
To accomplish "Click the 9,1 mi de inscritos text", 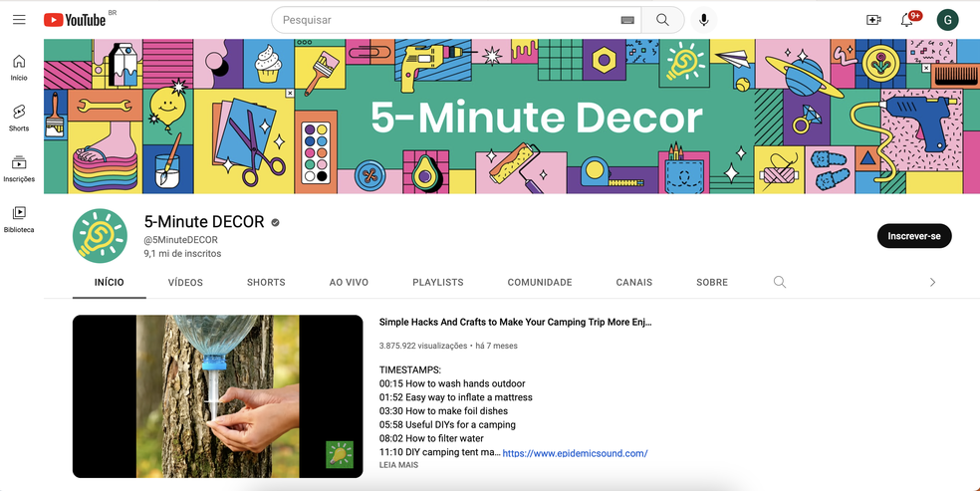I will coord(182,254).
